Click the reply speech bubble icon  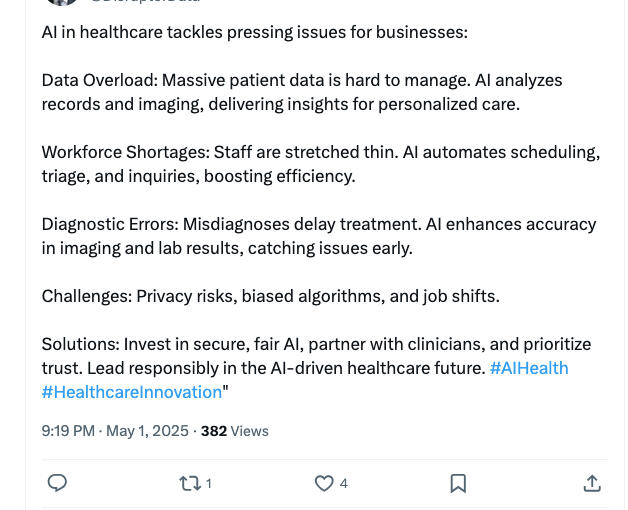click(x=58, y=483)
